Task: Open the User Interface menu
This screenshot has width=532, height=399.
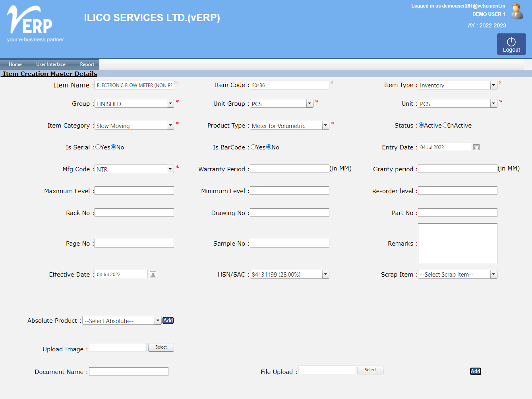Action: [x=51, y=64]
